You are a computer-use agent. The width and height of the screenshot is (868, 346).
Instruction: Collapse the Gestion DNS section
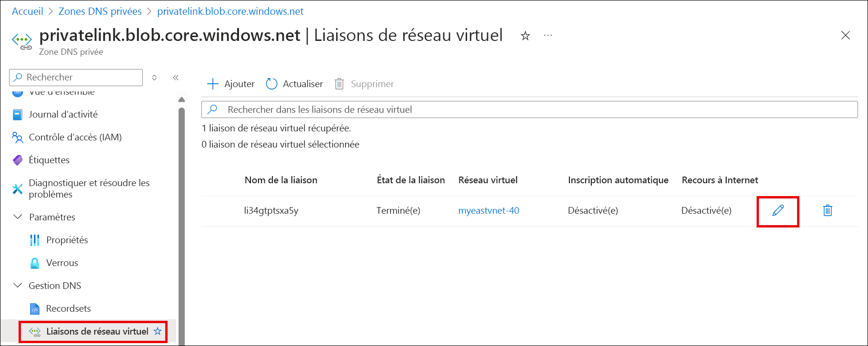tap(18, 286)
